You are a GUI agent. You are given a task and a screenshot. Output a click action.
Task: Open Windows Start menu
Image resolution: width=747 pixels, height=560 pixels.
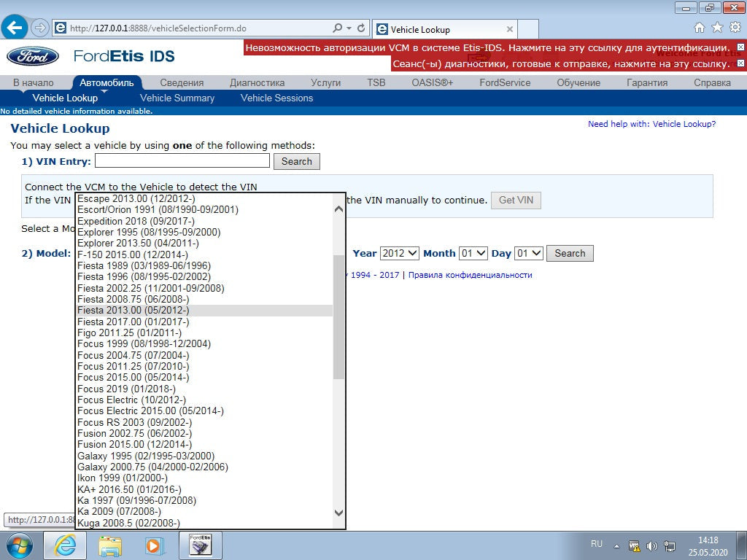point(19,545)
